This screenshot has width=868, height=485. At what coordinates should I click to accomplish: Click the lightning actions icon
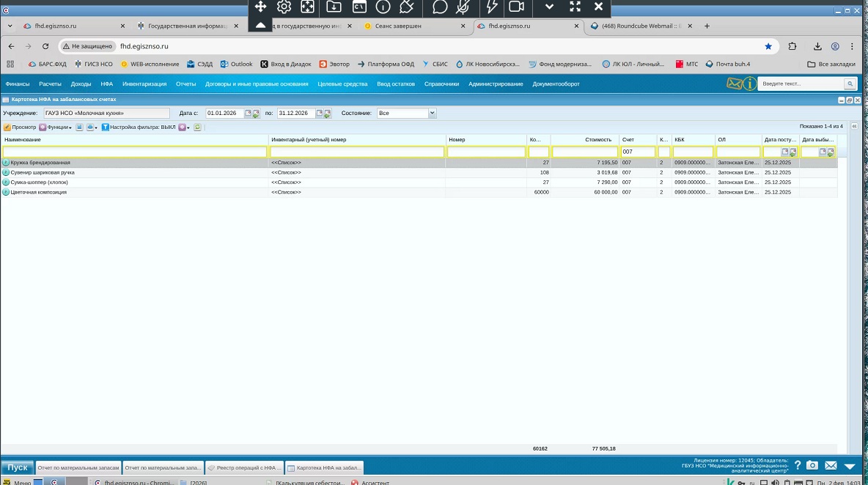(x=492, y=7)
